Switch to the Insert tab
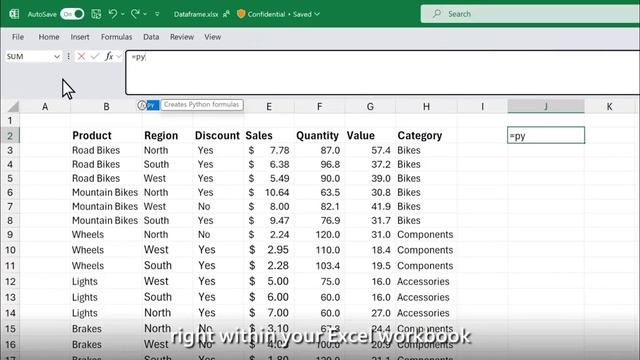 click(80, 37)
